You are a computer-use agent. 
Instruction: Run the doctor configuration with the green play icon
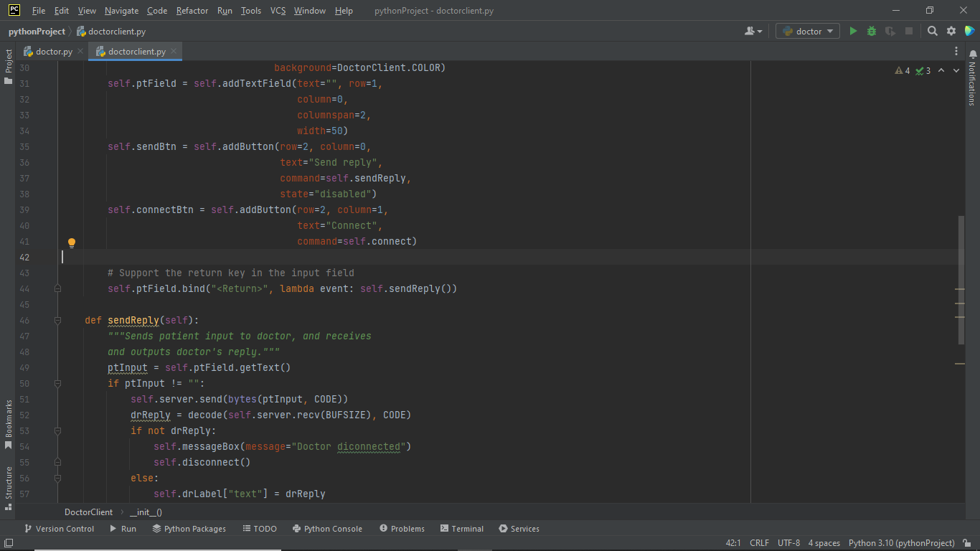[x=853, y=31]
